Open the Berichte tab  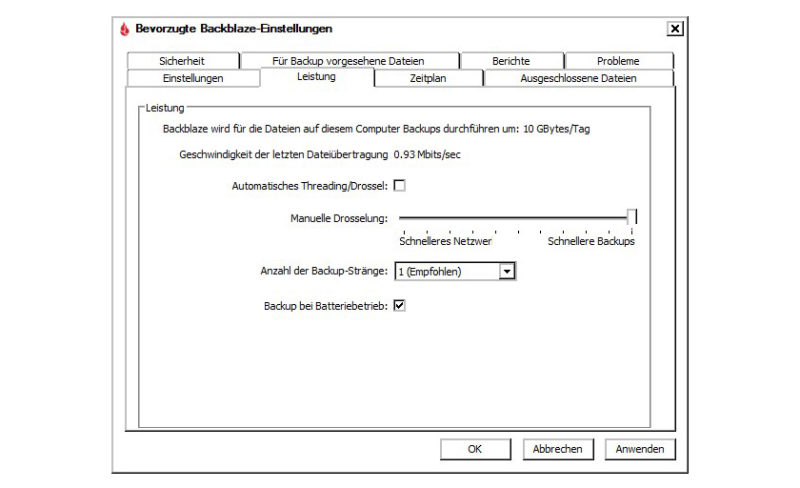(x=511, y=61)
